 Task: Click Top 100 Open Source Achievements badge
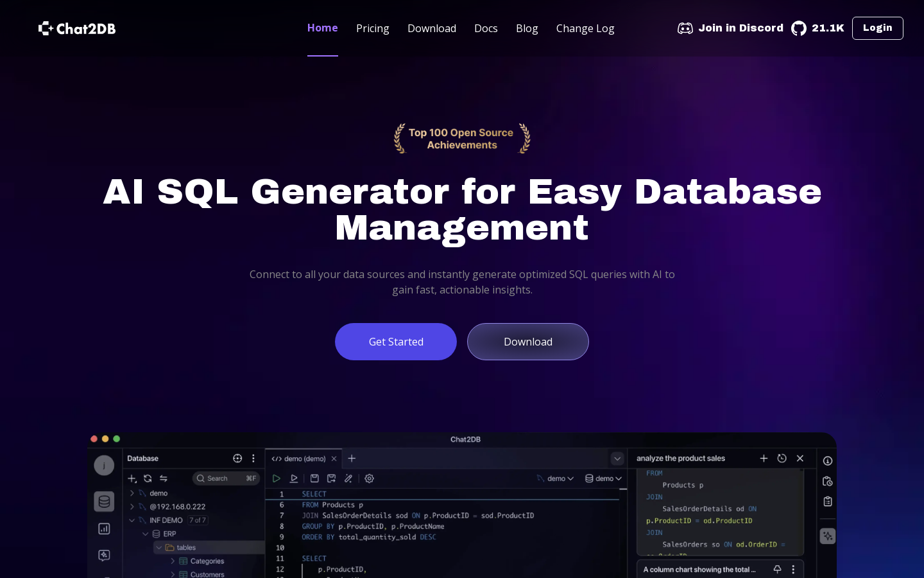click(x=462, y=139)
